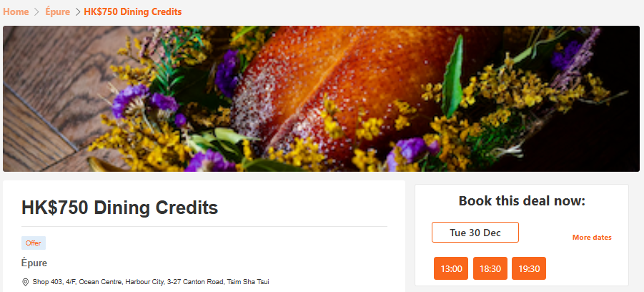644x292 pixels.
Task: Open the Épure restaurant name under Offer
Action: (x=34, y=263)
